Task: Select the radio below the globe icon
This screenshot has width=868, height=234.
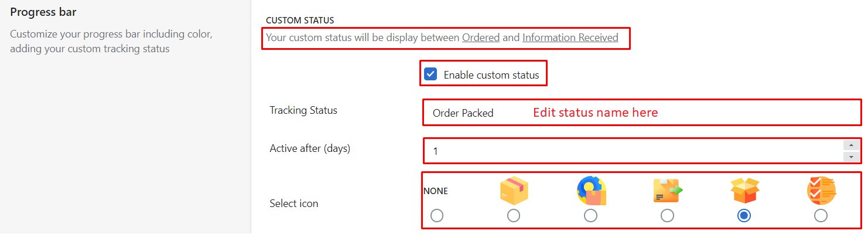Action: click(x=590, y=216)
